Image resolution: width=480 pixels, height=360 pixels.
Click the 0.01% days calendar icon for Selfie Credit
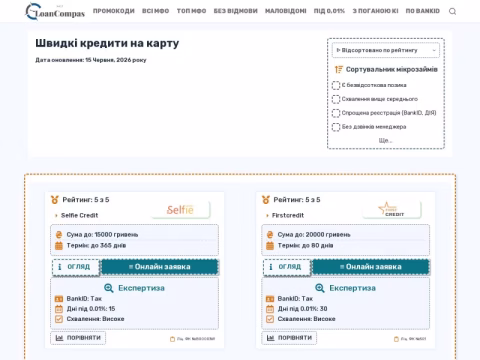pos(59,309)
